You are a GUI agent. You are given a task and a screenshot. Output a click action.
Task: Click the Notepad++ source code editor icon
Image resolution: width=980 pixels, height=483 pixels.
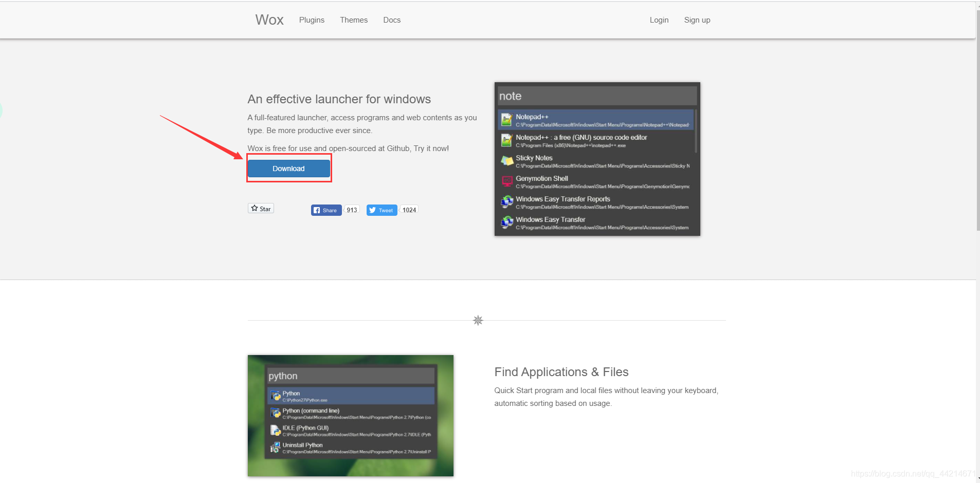click(507, 140)
